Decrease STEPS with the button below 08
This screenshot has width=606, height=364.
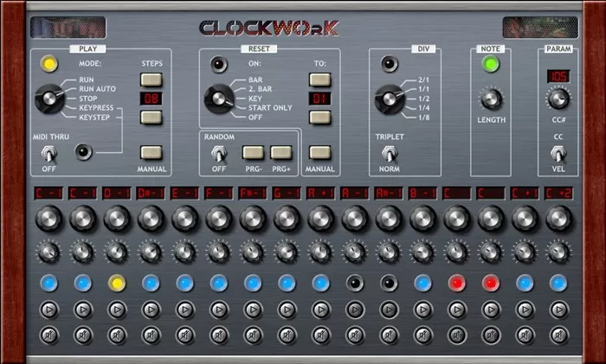coord(151,118)
